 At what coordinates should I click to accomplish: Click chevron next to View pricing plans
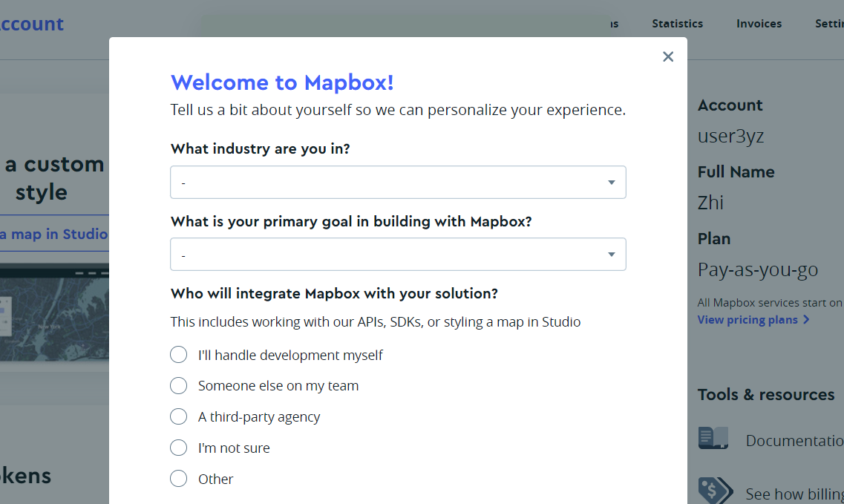(806, 320)
